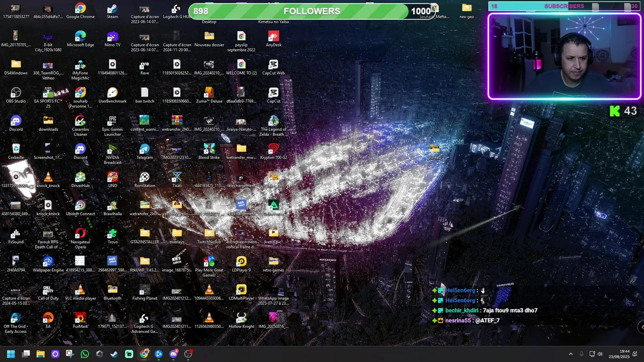Open File Explorer from the taskbar
This screenshot has width=644, height=362.
click(x=41, y=354)
